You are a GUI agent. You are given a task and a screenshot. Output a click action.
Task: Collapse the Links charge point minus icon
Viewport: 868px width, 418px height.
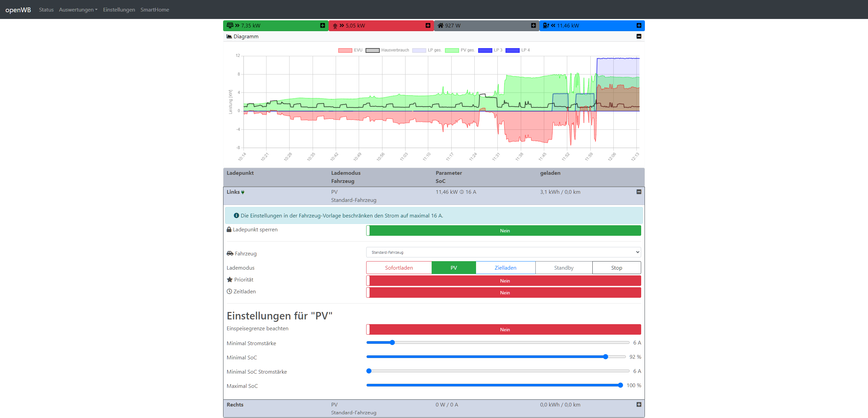(639, 192)
